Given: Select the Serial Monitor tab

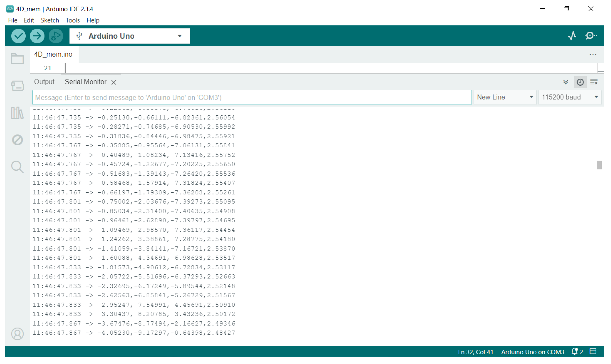Looking at the screenshot, I should [x=86, y=82].
